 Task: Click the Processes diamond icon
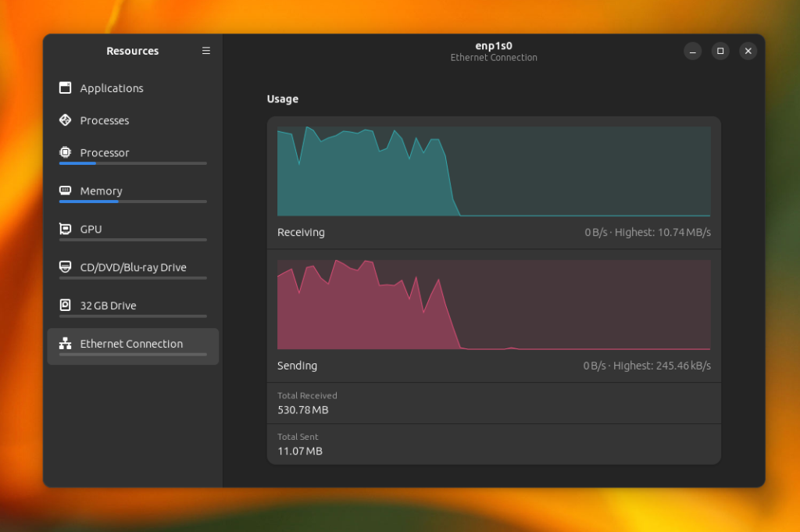click(x=66, y=120)
